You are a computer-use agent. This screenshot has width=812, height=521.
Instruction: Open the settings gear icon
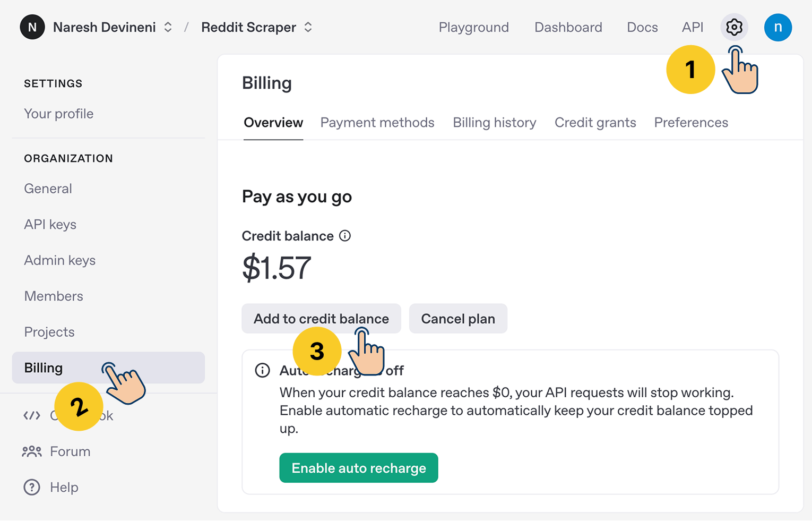[x=734, y=27]
